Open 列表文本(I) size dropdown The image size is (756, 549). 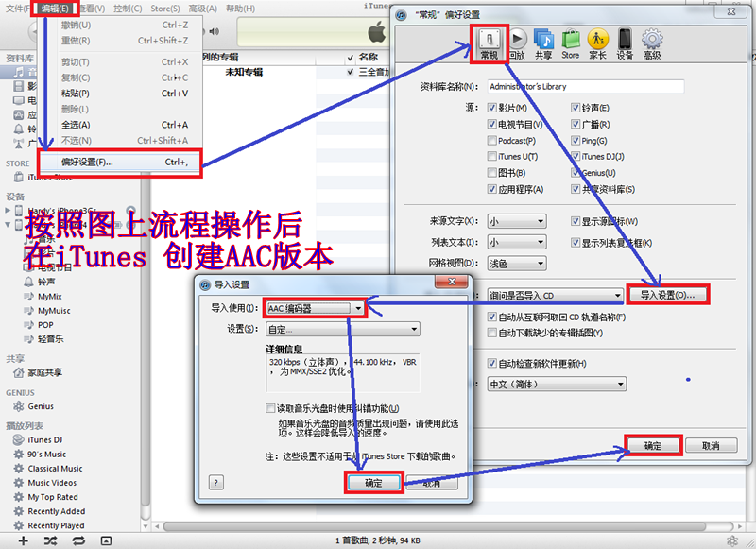coord(516,242)
